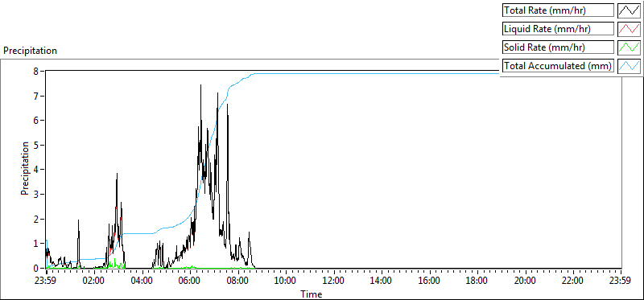Click the 06:00 time axis label
This screenshot has height=300, width=644.
(190, 282)
